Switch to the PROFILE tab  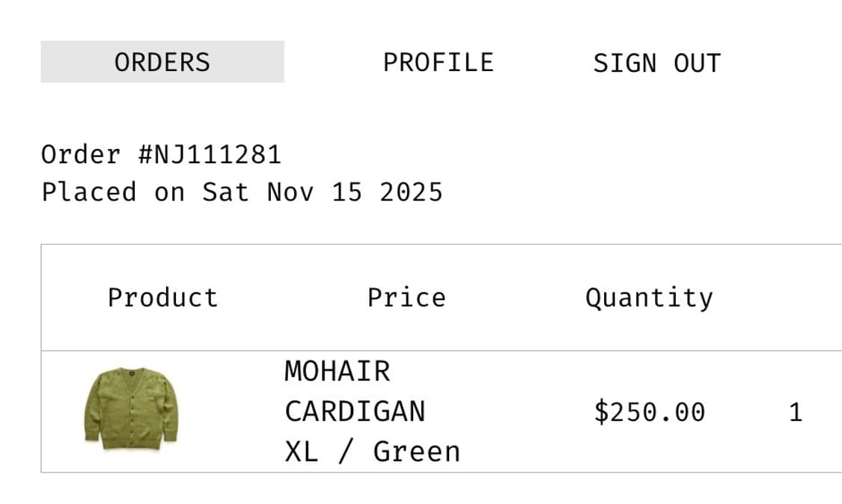click(x=438, y=62)
